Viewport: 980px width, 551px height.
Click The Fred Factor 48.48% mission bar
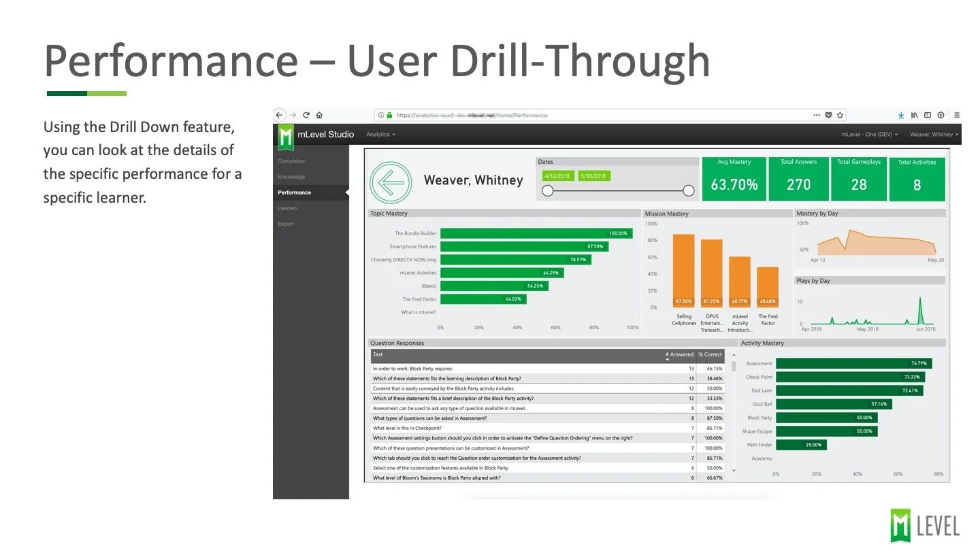[768, 287]
